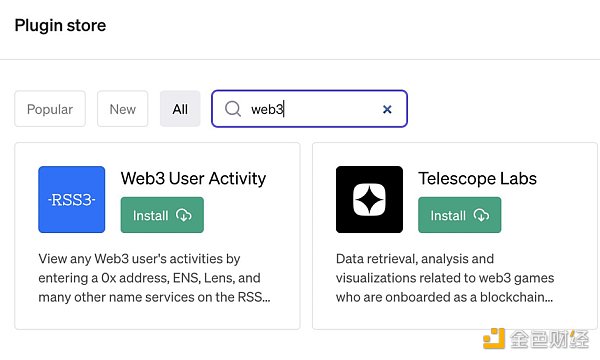The image size is (600, 360).
Task: Open the Telescope Labs star logo
Action: coord(369,199)
